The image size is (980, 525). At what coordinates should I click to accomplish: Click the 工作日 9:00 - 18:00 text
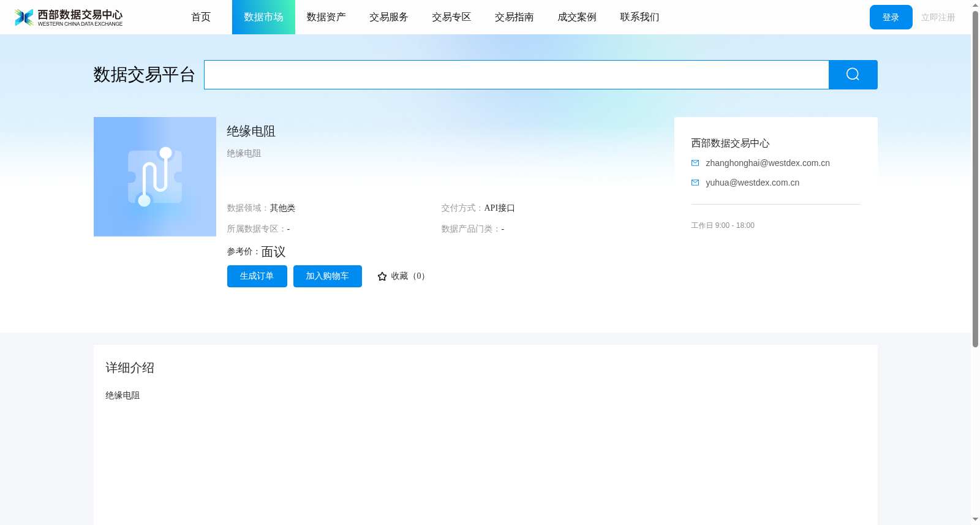click(x=723, y=225)
